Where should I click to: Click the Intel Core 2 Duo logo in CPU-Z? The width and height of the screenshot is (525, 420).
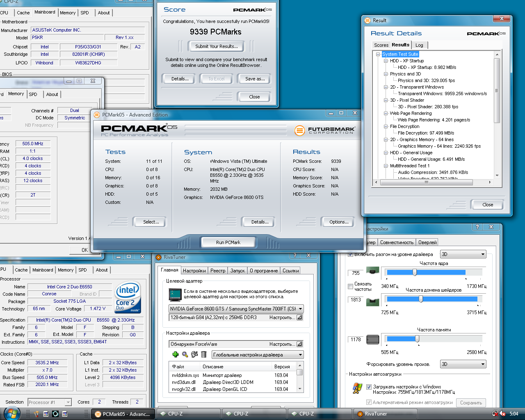pos(128,297)
